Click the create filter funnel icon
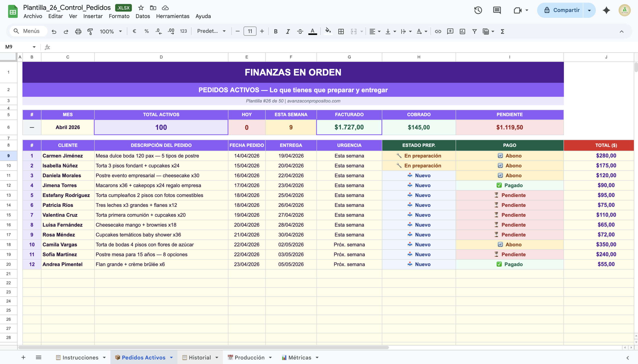Viewport: 638px width, 364px height. pyautogui.click(x=474, y=31)
